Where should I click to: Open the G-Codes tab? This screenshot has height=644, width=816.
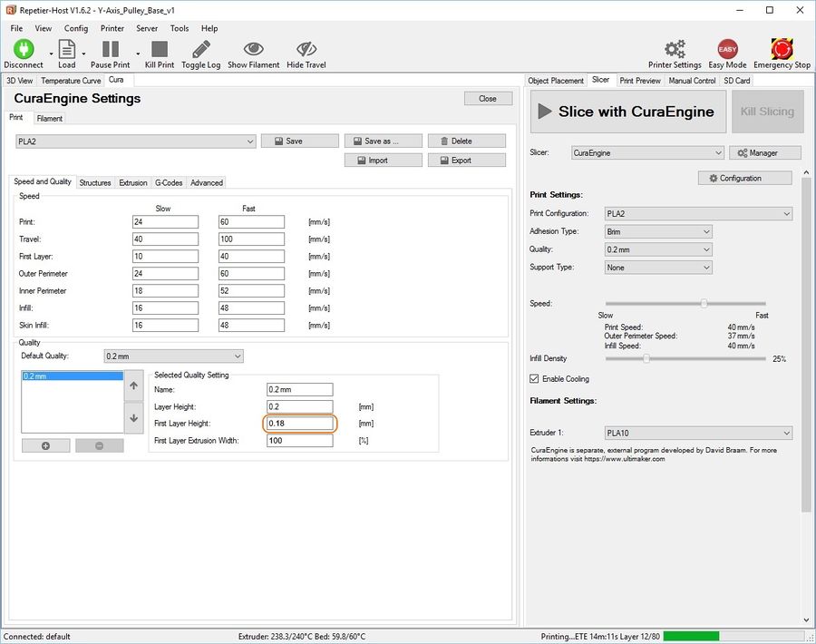pos(169,182)
